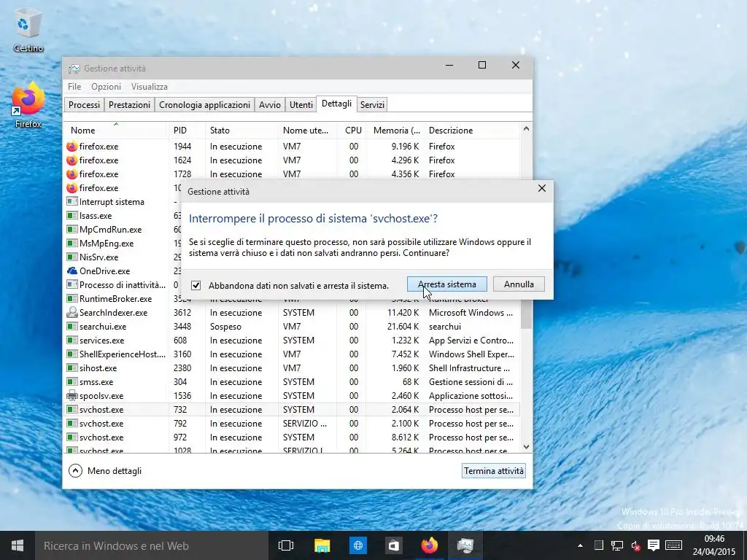The height and width of the screenshot is (560, 747).
Task: Close the svchost.exe confirmation dialog
Action: [x=542, y=189]
